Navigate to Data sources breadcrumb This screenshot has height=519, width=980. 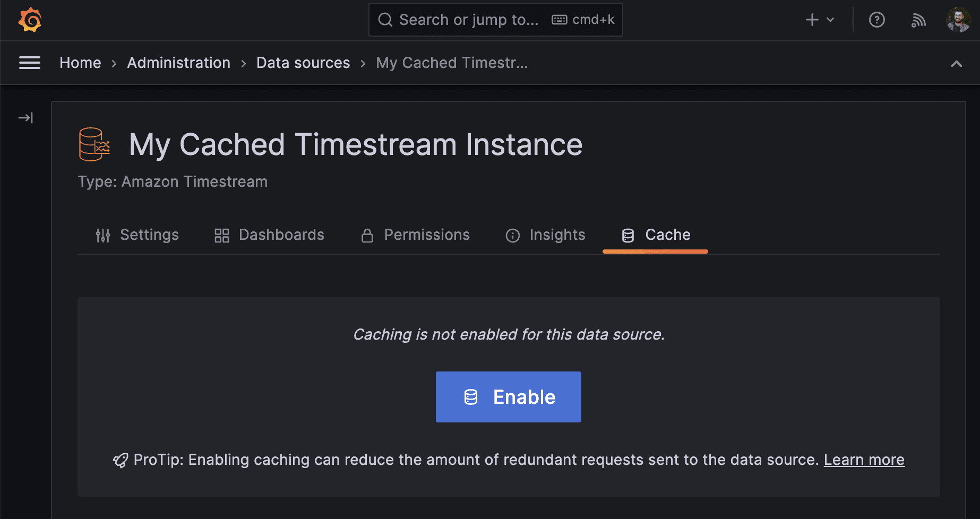pyautogui.click(x=303, y=63)
